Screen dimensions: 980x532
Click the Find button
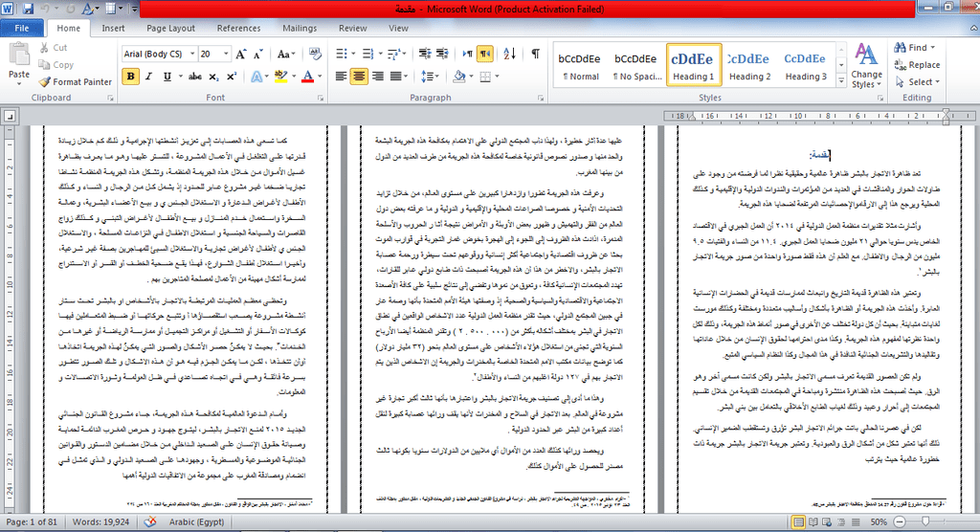coord(915,48)
